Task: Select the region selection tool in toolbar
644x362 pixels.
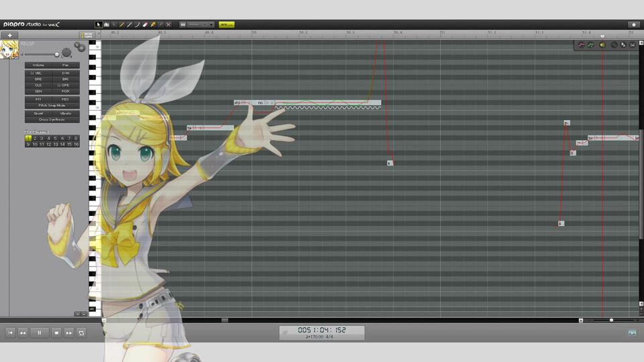Action: [x=107, y=25]
